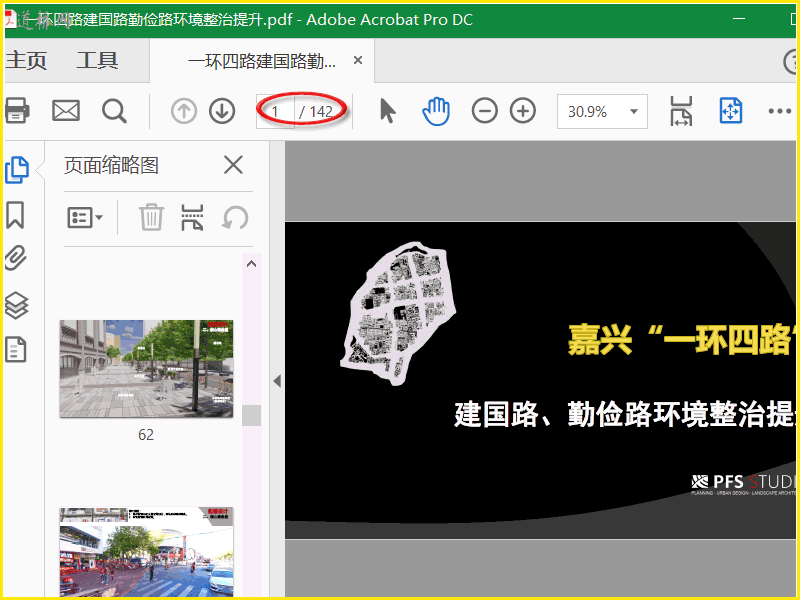Fit one full page in window
This screenshot has height=600, width=800.
point(731,111)
